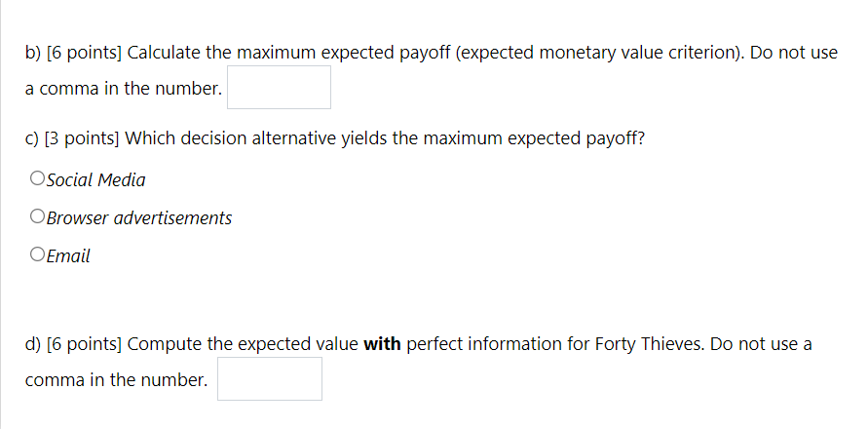Choose the Browser advertisements radio option

coord(37,217)
